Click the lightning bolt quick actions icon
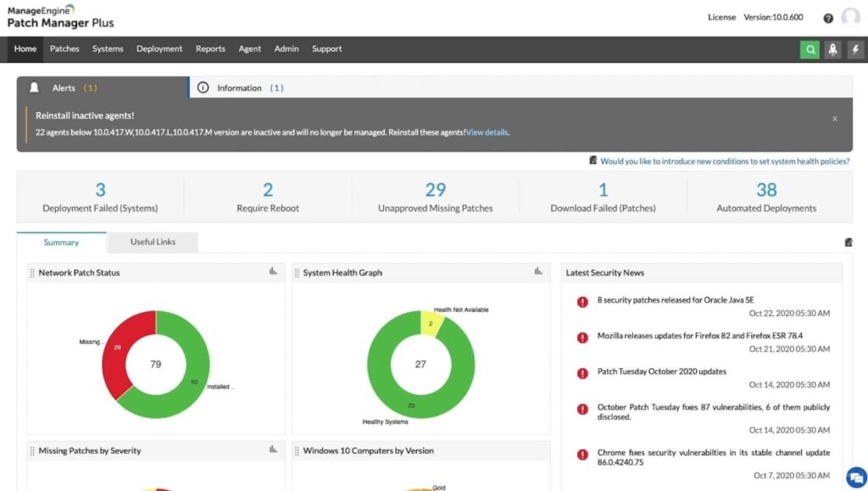 (854, 49)
